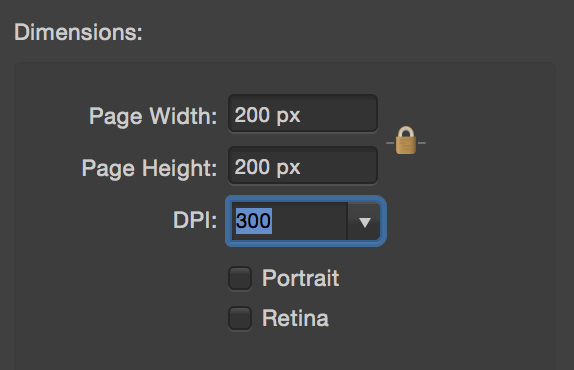
Task: Click the Retina label text
Action: [x=295, y=318]
